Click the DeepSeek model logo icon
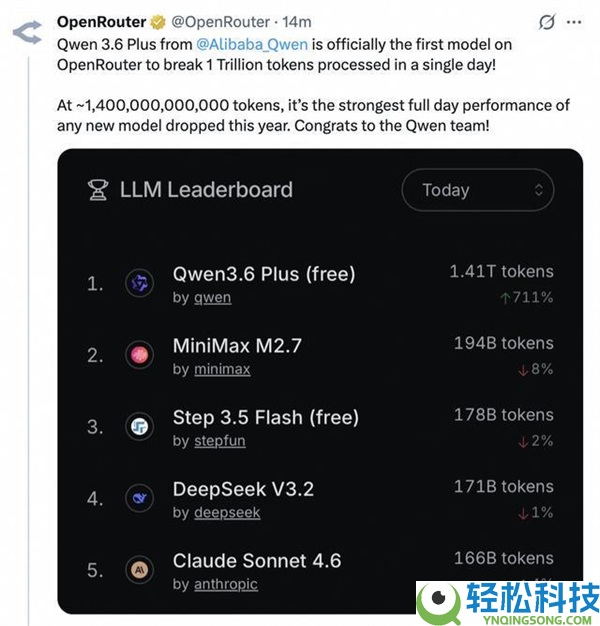This screenshot has height=626, width=600. tap(139, 498)
